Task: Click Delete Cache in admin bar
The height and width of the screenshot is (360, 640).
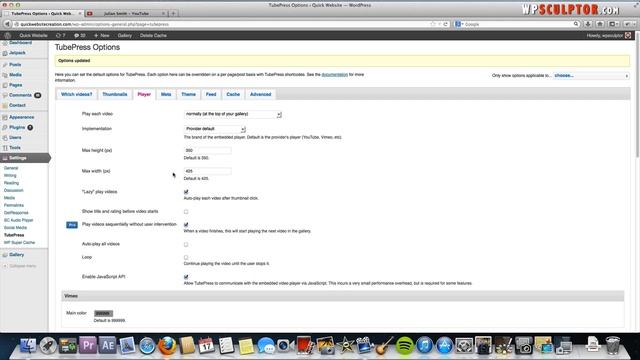Action: coord(153,36)
